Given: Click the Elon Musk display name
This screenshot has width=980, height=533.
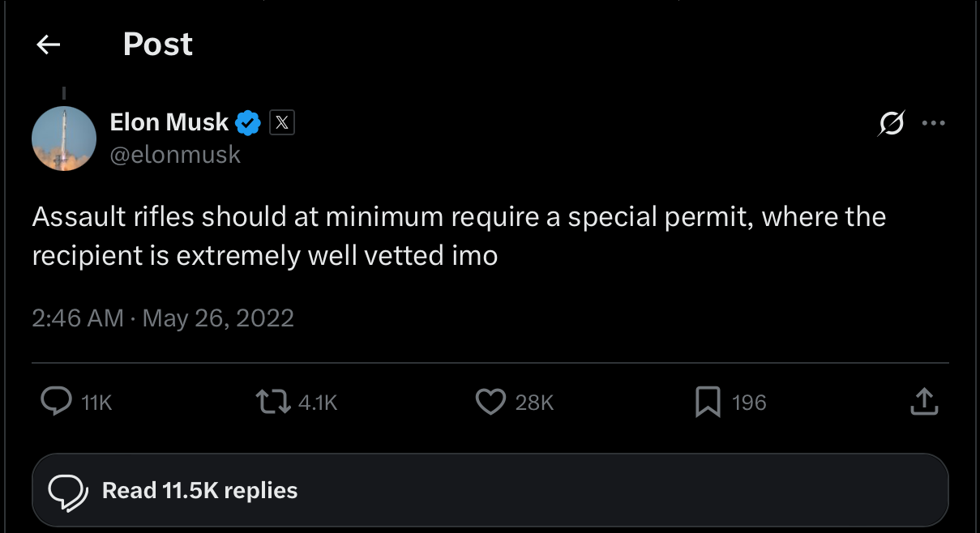Looking at the screenshot, I should coord(169,122).
